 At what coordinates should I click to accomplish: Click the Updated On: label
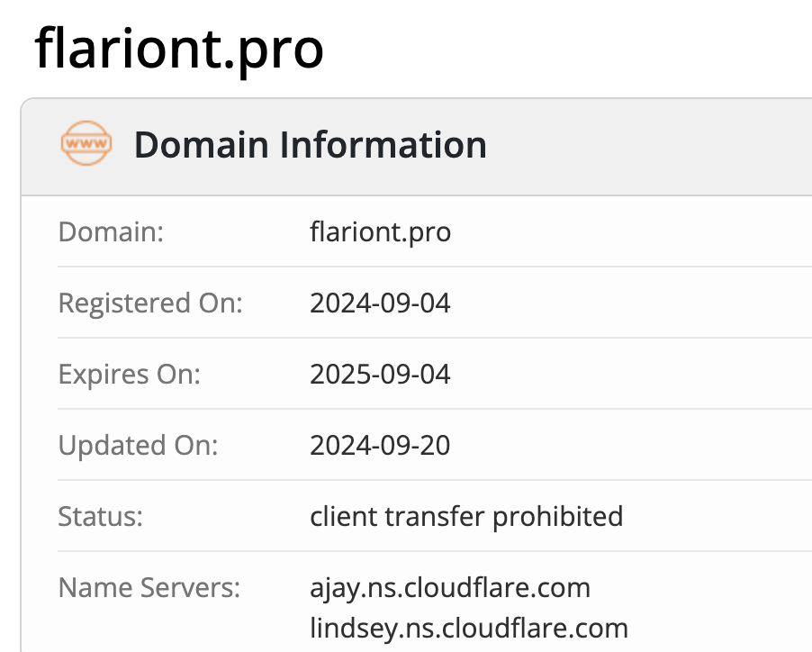tap(139, 446)
